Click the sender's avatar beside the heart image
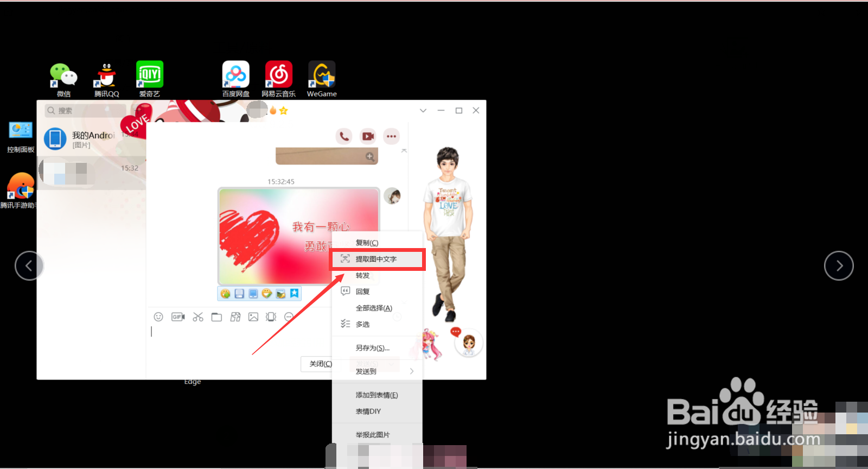The width and height of the screenshot is (868, 469). [x=392, y=196]
